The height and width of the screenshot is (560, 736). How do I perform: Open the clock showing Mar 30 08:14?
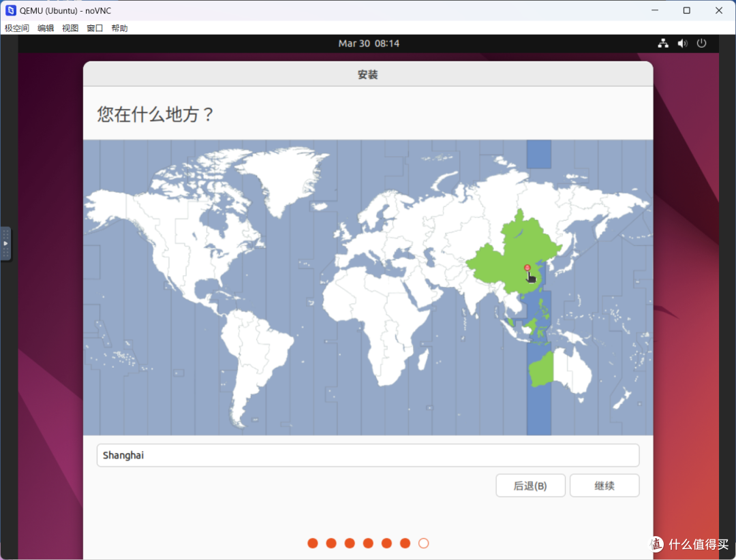point(369,43)
